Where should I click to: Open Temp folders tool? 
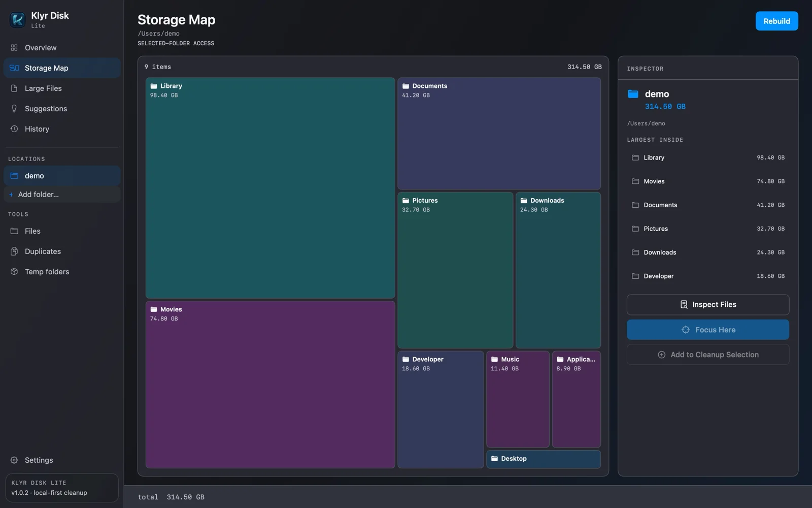pyautogui.click(x=62, y=272)
